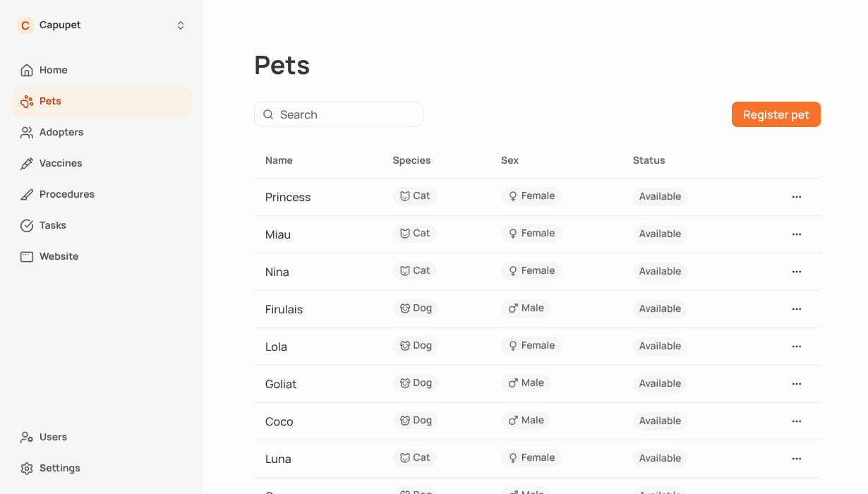Expand the Capupet organization switcher
The image size is (868, 494).
181,25
